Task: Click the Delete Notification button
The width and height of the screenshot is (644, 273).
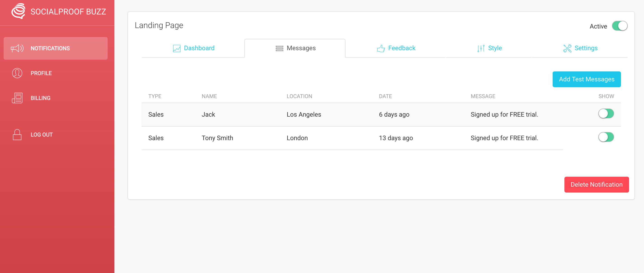Action: [596, 185]
